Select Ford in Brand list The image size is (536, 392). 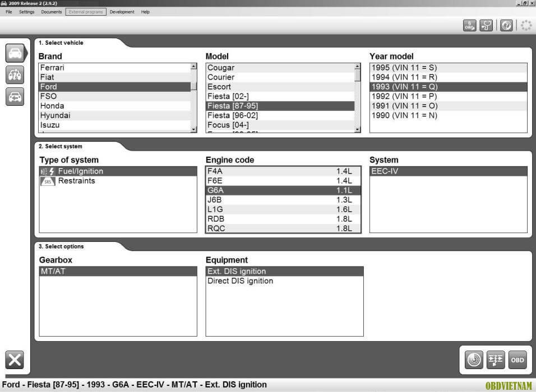(115, 87)
